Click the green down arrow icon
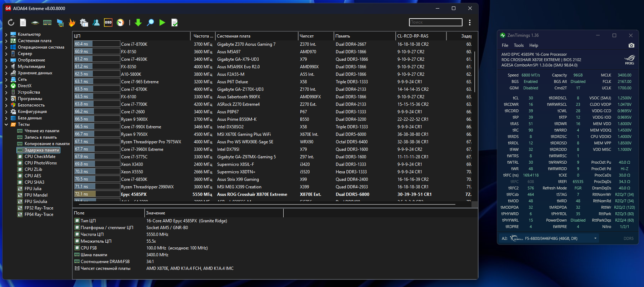This screenshot has width=644, height=287. point(138,23)
